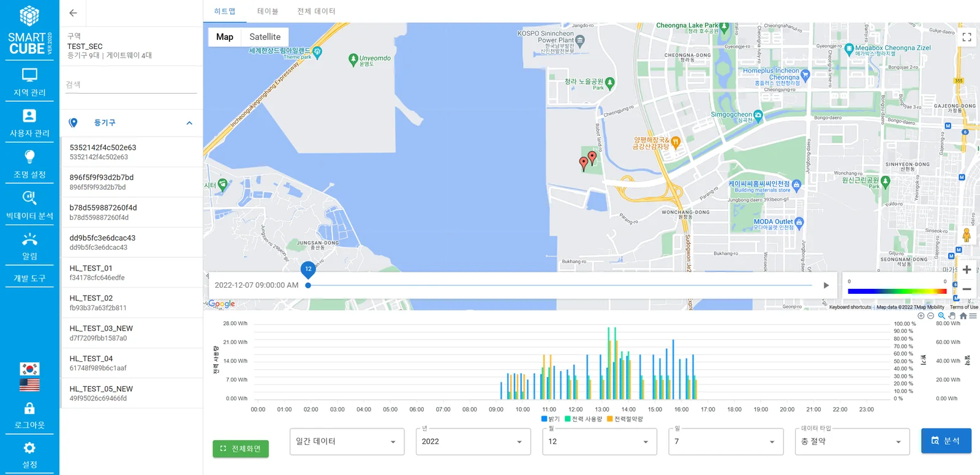Click the blue 분석 button
Image resolution: width=980 pixels, height=475 pixels.
pos(946,441)
